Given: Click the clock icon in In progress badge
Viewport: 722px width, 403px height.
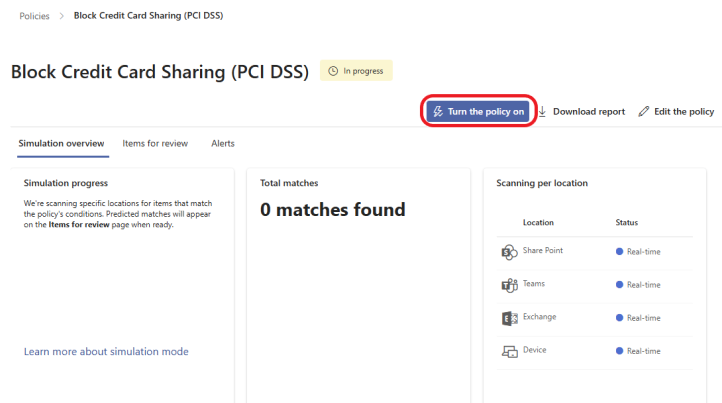Looking at the screenshot, I should tap(333, 71).
